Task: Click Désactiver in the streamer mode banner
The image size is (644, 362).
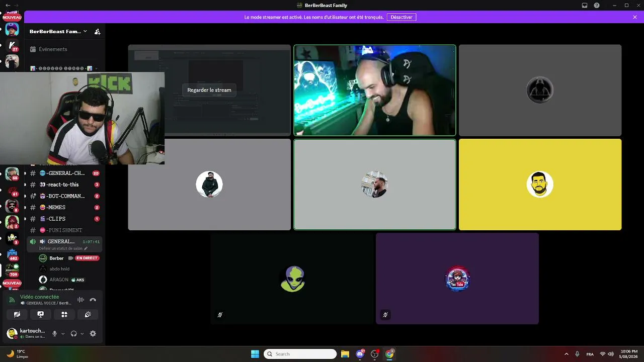Action: tap(401, 17)
